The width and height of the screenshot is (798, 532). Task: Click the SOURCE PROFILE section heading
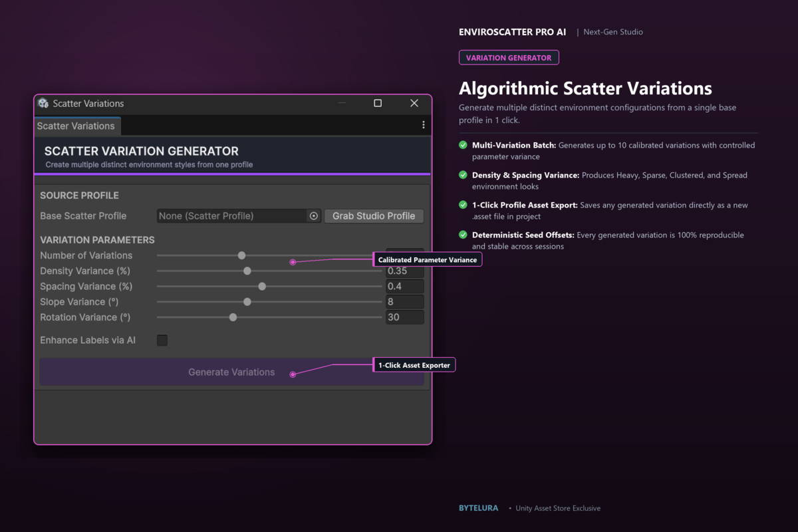point(80,196)
